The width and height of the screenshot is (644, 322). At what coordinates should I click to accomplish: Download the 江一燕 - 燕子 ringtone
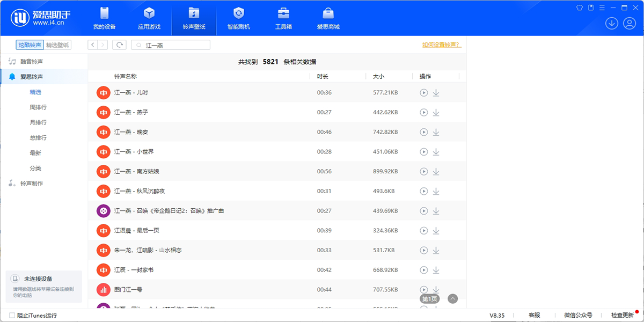click(x=436, y=112)
